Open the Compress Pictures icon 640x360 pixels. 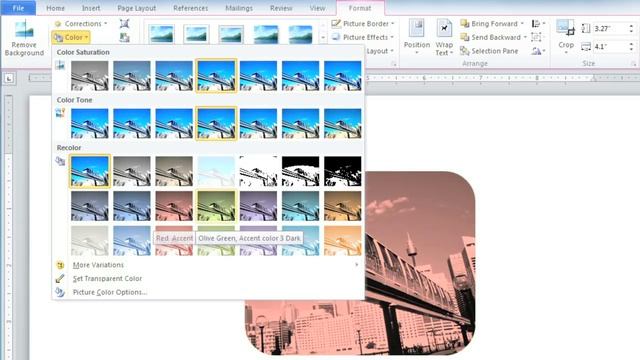click(124, 23)
